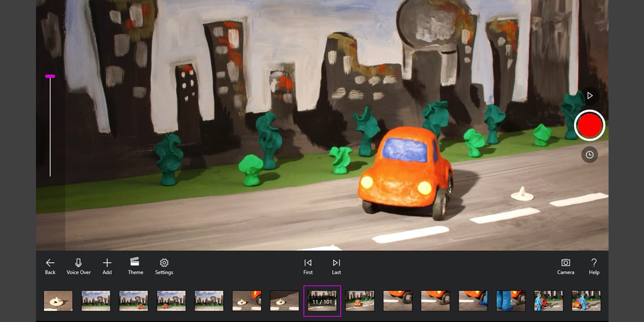Open Settings via the gear icon

164,266
